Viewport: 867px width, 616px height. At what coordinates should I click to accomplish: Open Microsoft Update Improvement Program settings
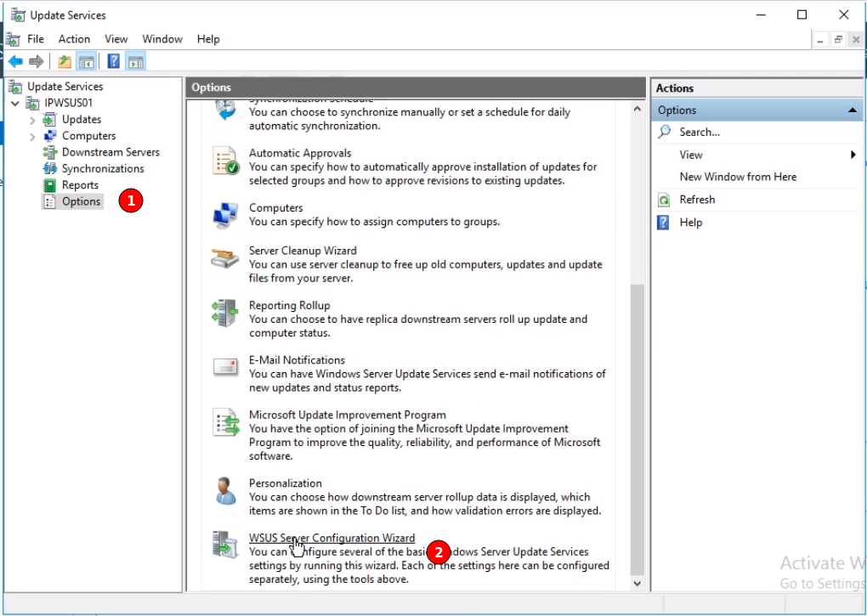coord(347,415)
